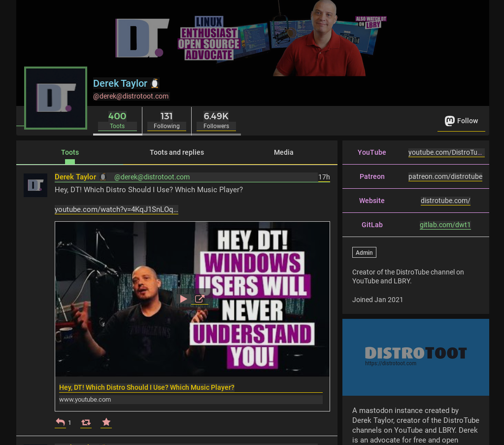Click the GitLab field label
The height and width of the screenshot is (445, 504).
pos(372,225)
